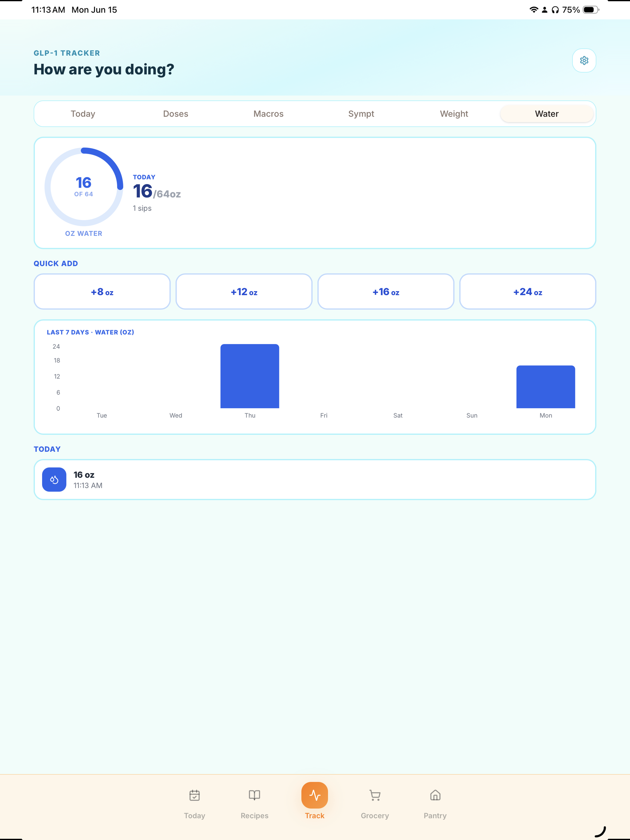The image size is (630, 840).
Task: Tap the 'QUICK ADD' heading
Action: point(56,263)
